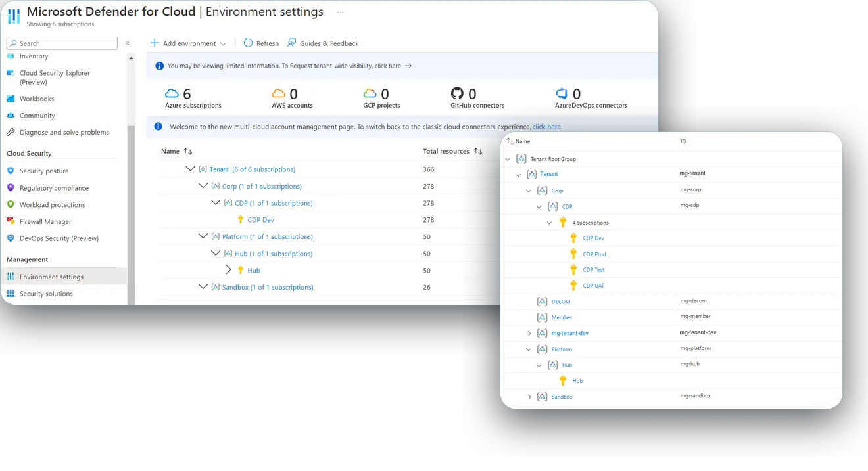Click the 'click here' link to classic connectors
The image size is (868, 471).
pyautogui.click(x=547, y=127)
